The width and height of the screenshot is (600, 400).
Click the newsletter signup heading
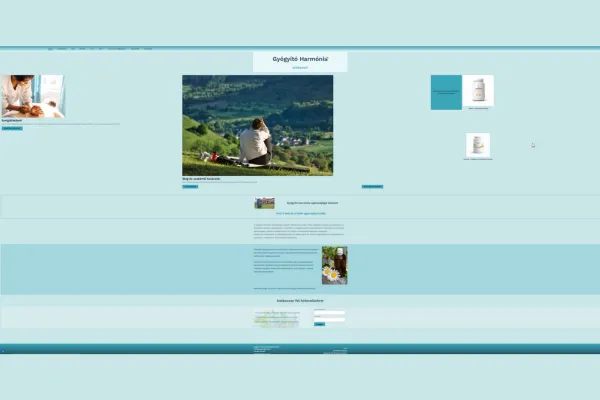coord(300,301)
